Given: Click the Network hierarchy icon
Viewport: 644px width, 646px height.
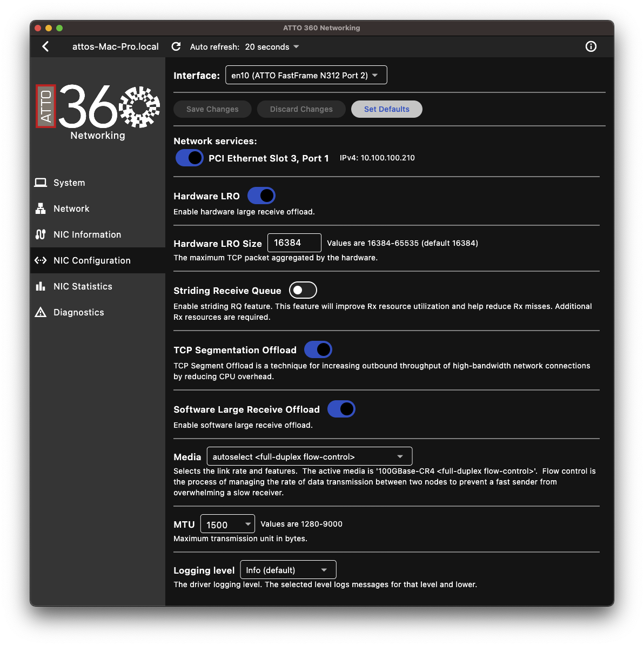Looking at the screenshot, I should pyautogui.click(x=41, y=208).
